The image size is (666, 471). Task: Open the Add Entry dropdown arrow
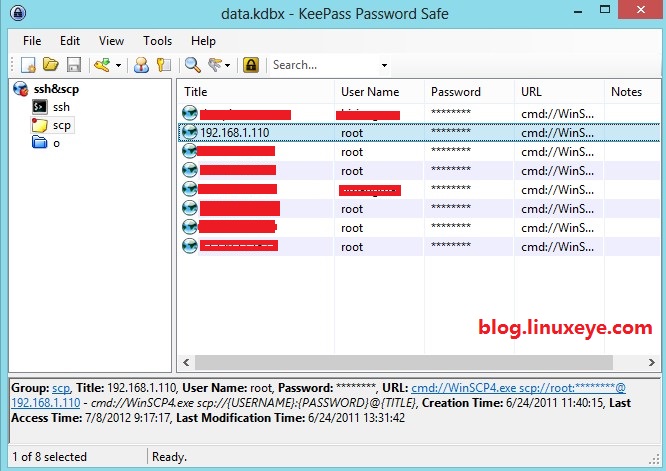pyautogui.click(x=119, y=65)
